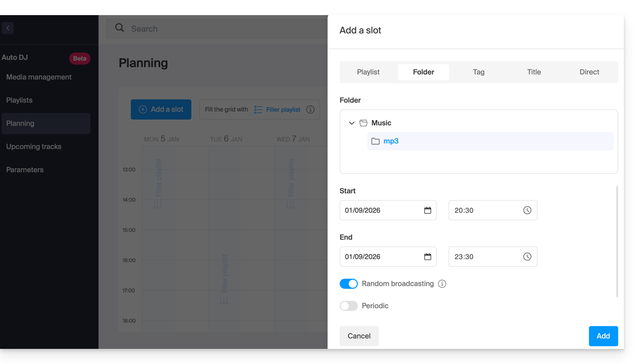Open Media management in sidebar

[x=39, y=77]
